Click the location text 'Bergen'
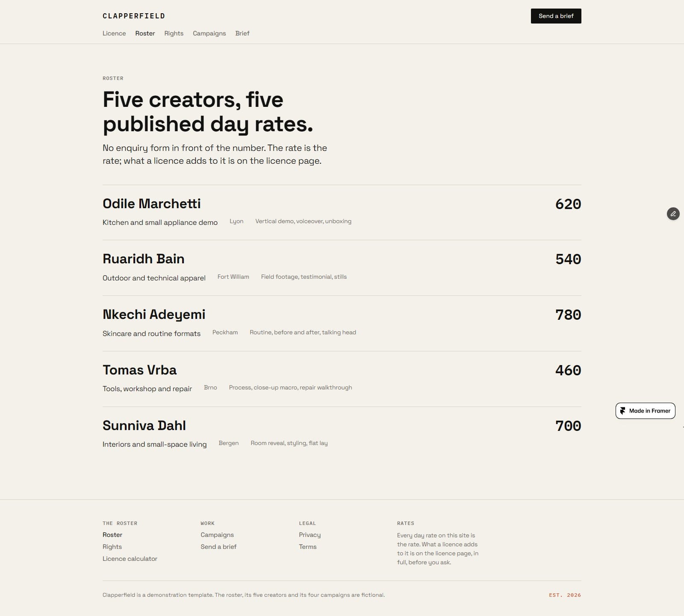This screenshot has width=684, height=616. click(229, 443)
